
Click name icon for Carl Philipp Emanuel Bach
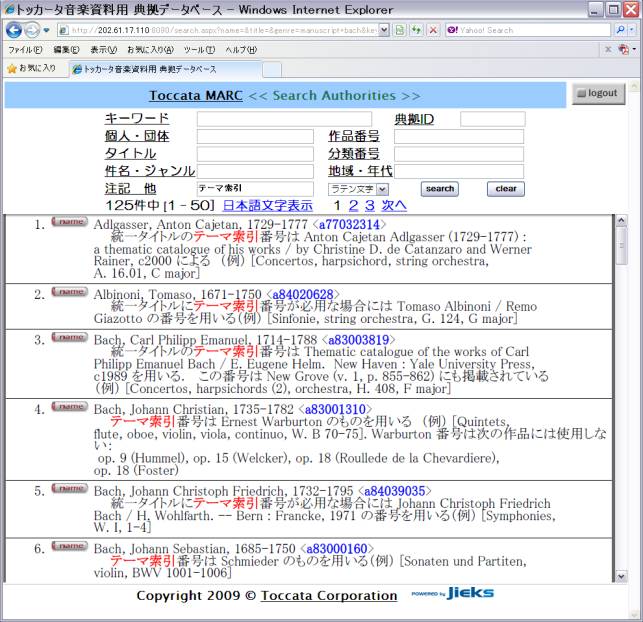pyautogui.click(x=69, y=337)
